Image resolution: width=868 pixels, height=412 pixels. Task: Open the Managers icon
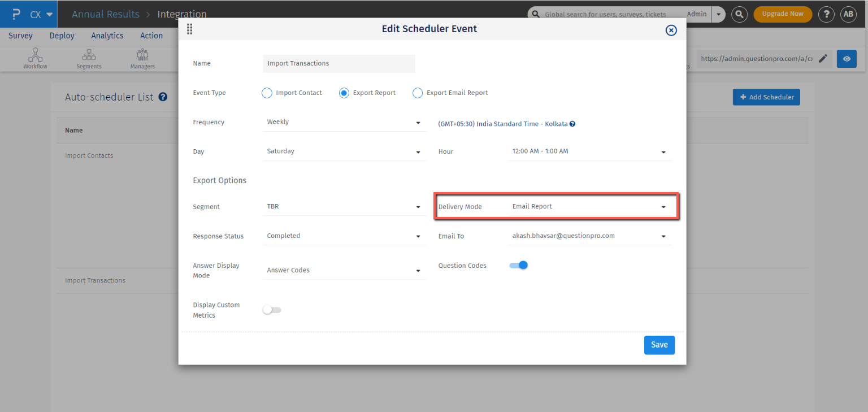(142, 55)
